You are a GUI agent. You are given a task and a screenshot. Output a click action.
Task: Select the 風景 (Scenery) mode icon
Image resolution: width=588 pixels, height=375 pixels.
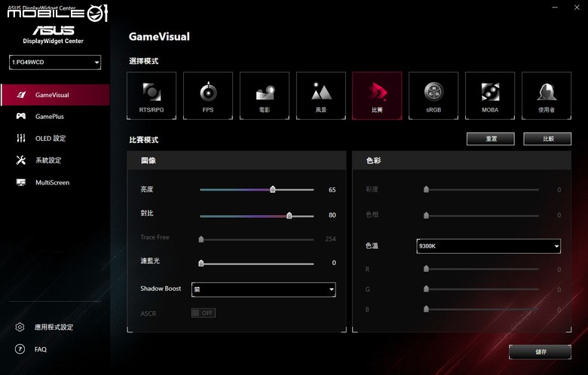click(x=321, y=96)
